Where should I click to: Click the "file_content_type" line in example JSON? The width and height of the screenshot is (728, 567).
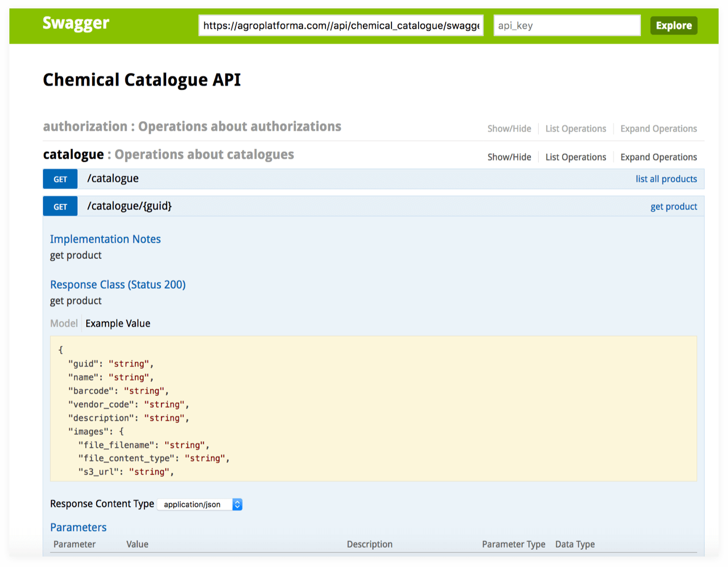pos(154,458)
